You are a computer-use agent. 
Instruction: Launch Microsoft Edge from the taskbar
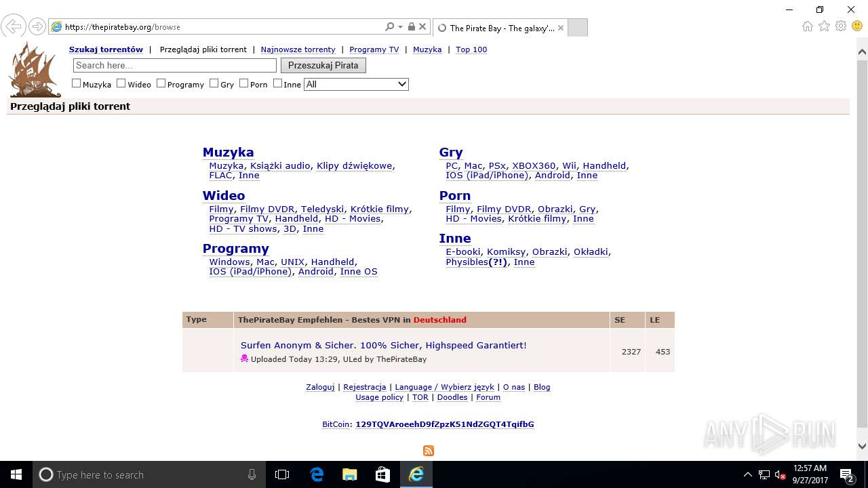(x=317, y=474)
